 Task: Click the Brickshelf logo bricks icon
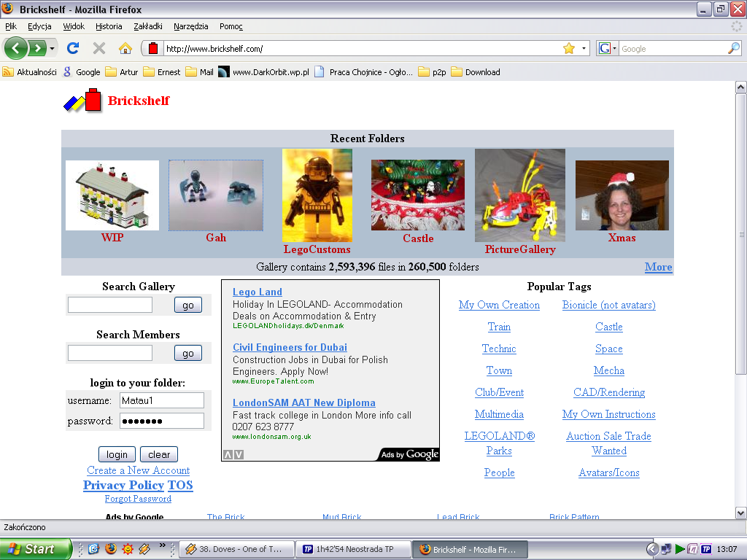point(82,101)
